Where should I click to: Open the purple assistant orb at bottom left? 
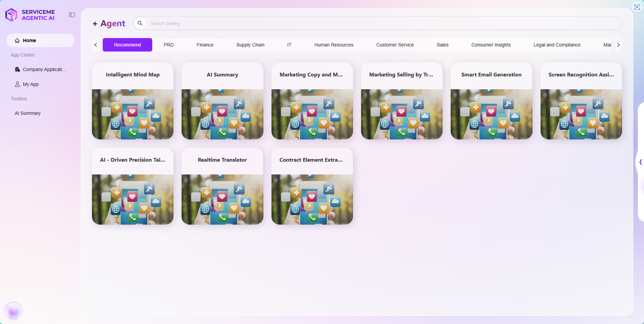pyautogui.click(x=13, y=311)
